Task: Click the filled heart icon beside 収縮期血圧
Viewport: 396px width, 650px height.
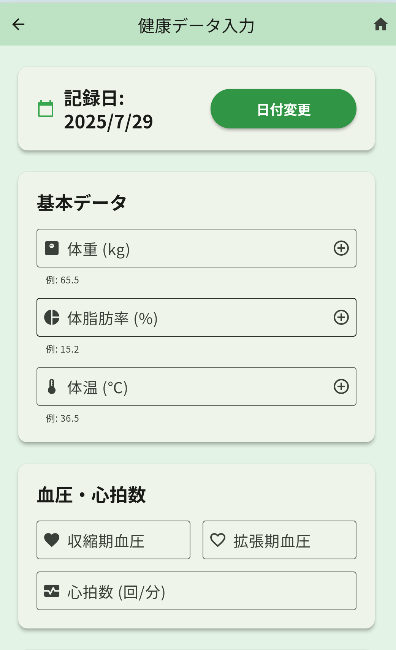Action: [52, 540]
